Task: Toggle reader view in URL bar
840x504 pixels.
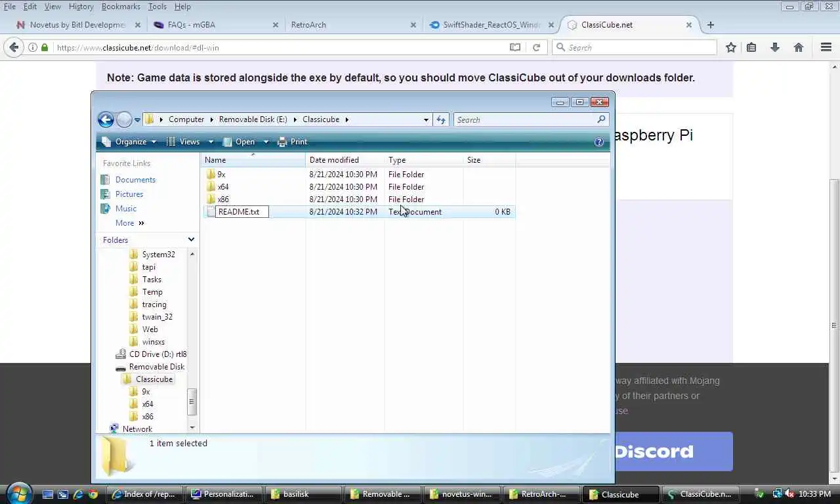Action: coord(515,47)
